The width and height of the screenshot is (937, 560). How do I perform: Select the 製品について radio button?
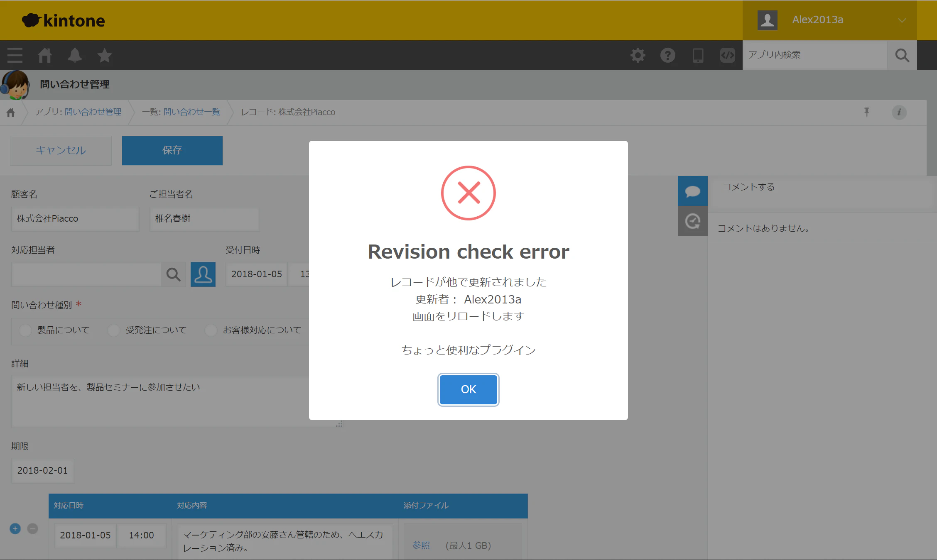(x=25, y=330)
